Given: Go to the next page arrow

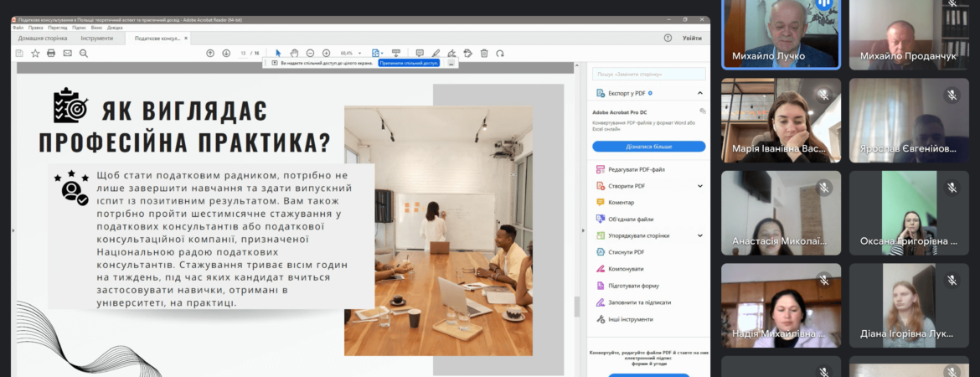Looking at the screenshot, I should point(226,54).
